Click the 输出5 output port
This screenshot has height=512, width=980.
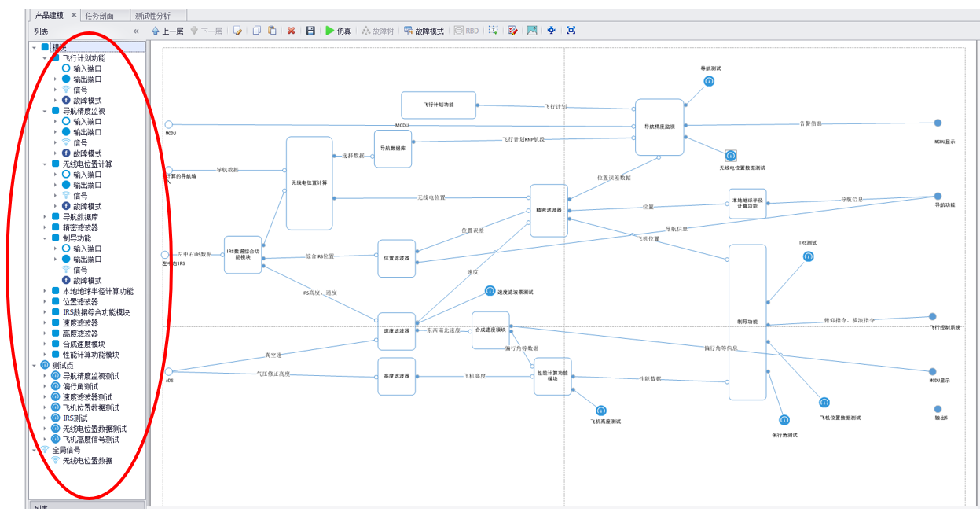[938, 409]
